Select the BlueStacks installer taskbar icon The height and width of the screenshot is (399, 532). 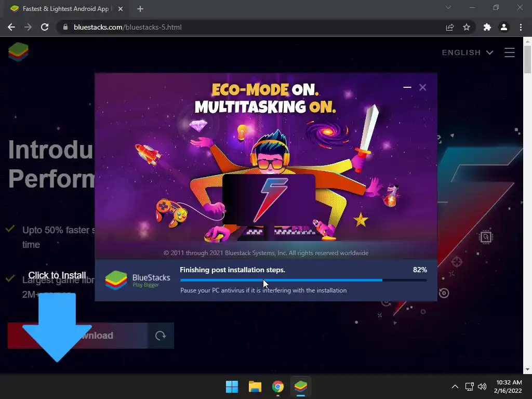click(301, 387)
